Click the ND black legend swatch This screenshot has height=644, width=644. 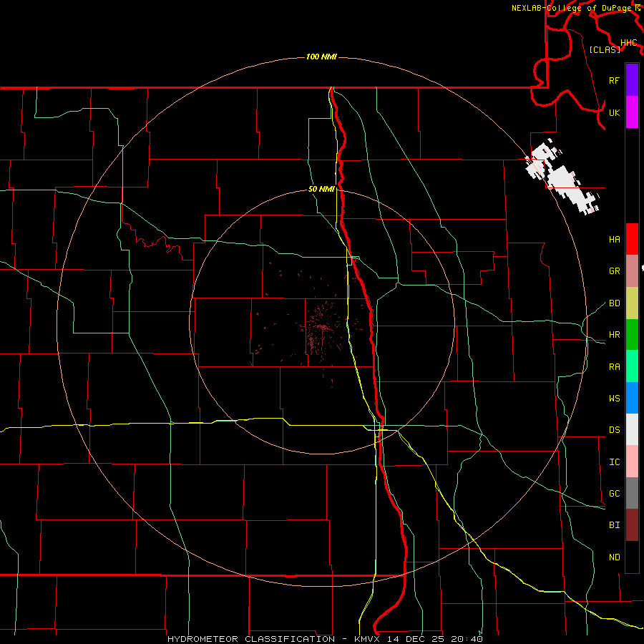tap(632, 557)
